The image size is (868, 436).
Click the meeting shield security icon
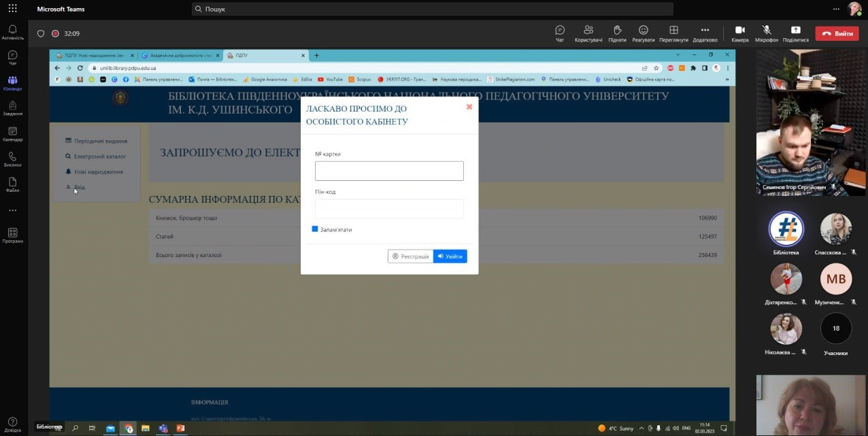[x=41, y=33]
